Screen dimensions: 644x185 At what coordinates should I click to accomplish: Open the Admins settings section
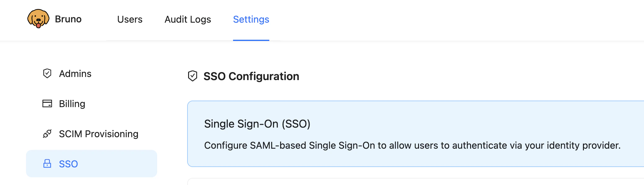point(75,74)
